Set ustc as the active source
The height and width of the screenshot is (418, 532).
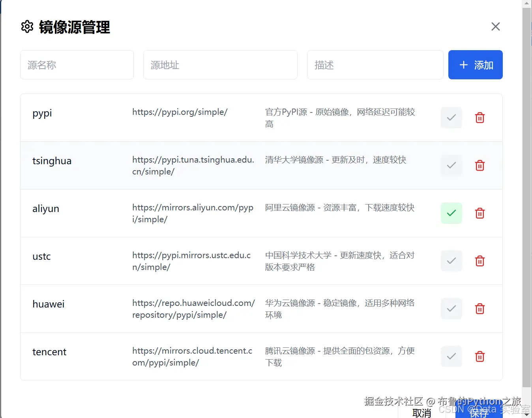point(451,261)
